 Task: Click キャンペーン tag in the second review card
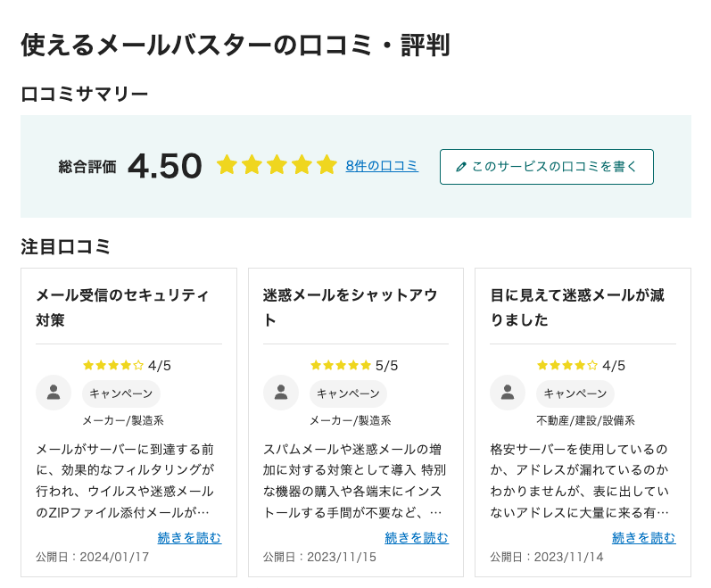[348, 393]
